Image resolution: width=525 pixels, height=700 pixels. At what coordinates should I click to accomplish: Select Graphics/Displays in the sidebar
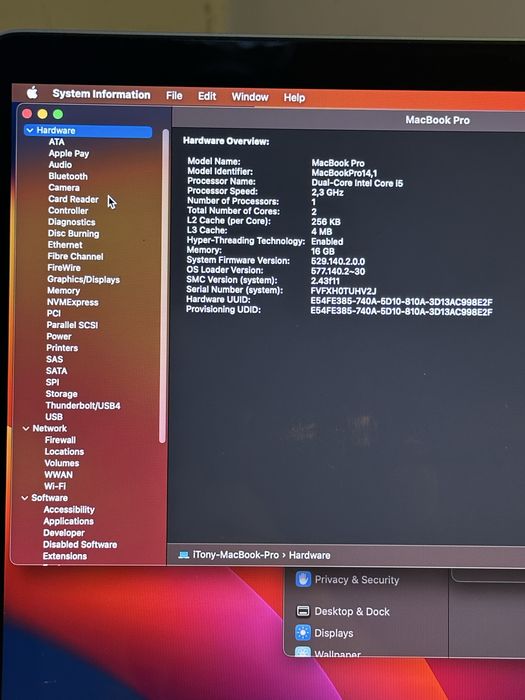(83, 279)
